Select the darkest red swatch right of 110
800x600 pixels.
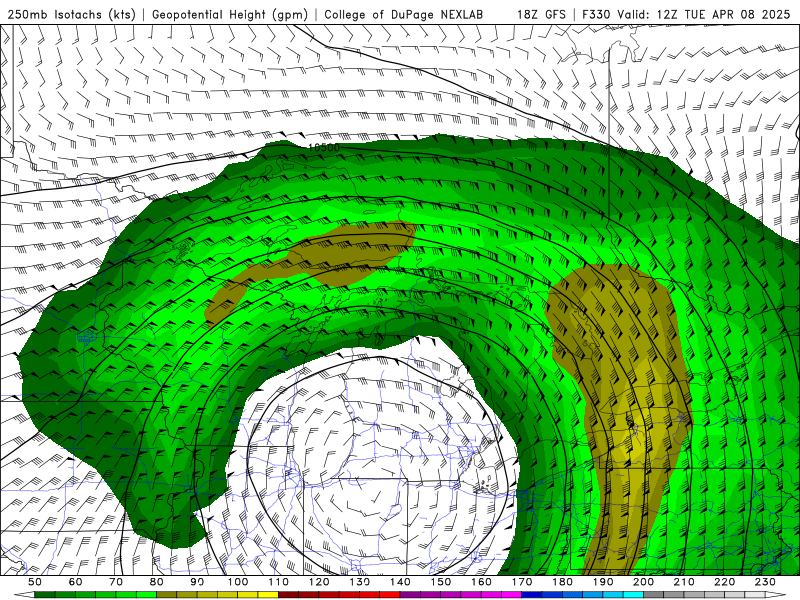pos(288,595)
